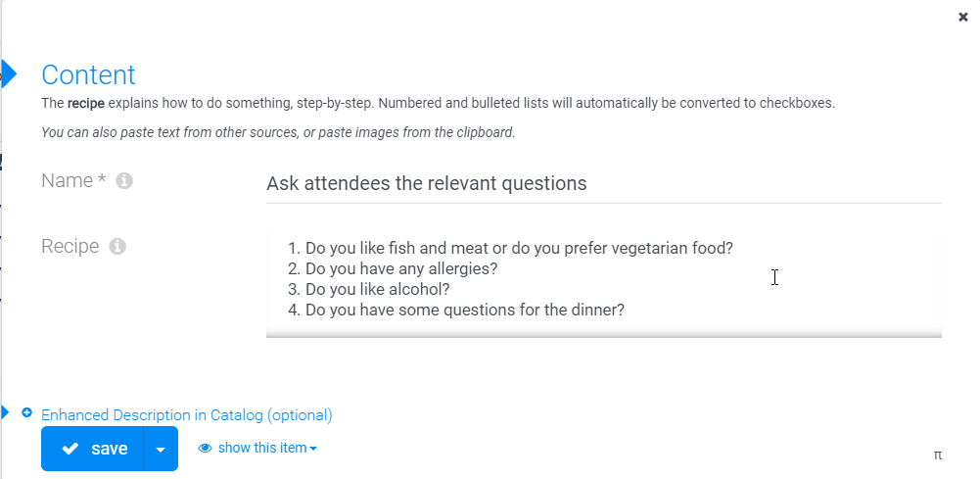
Task: Click the blue arrow beside Content heading
Action: pos(9,74)
